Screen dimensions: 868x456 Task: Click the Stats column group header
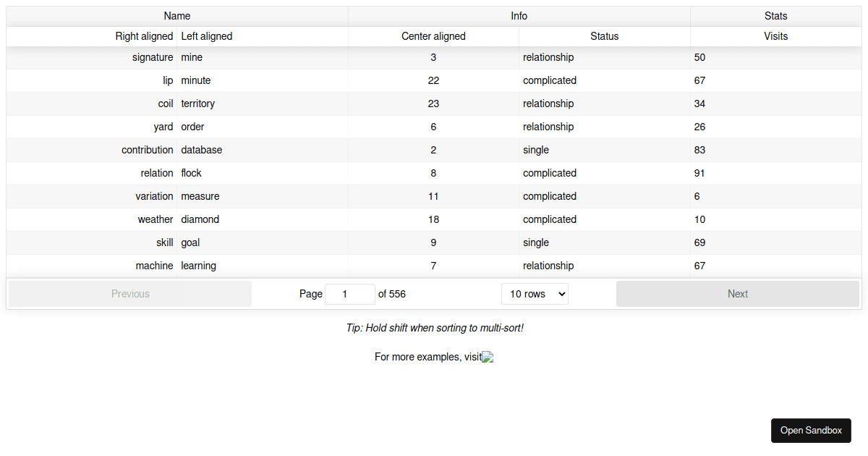click(775, 15)
